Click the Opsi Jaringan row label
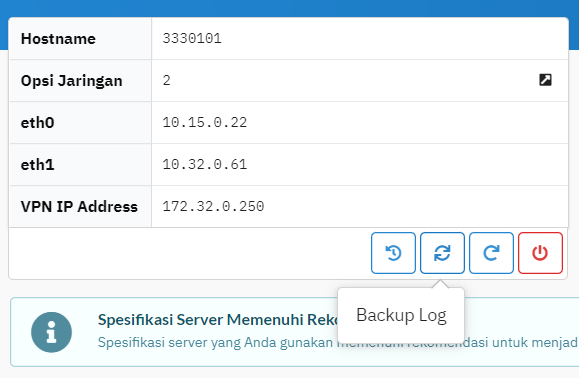The image size is (579, 378). (72, 81)
